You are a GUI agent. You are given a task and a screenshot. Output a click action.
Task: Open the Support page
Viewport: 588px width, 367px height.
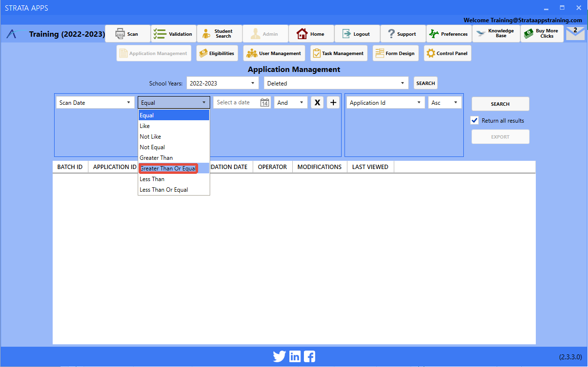tap(403, 34)
